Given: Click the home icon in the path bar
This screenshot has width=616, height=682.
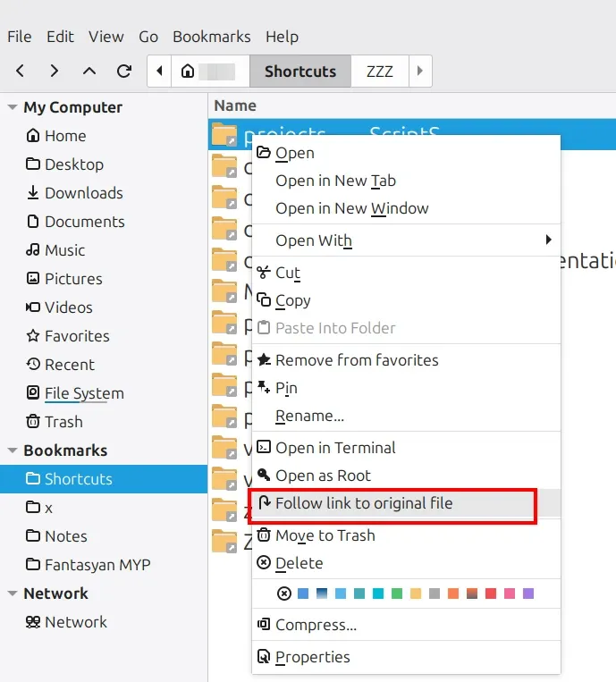Looking at the screenshot, I should click(188, 72).
